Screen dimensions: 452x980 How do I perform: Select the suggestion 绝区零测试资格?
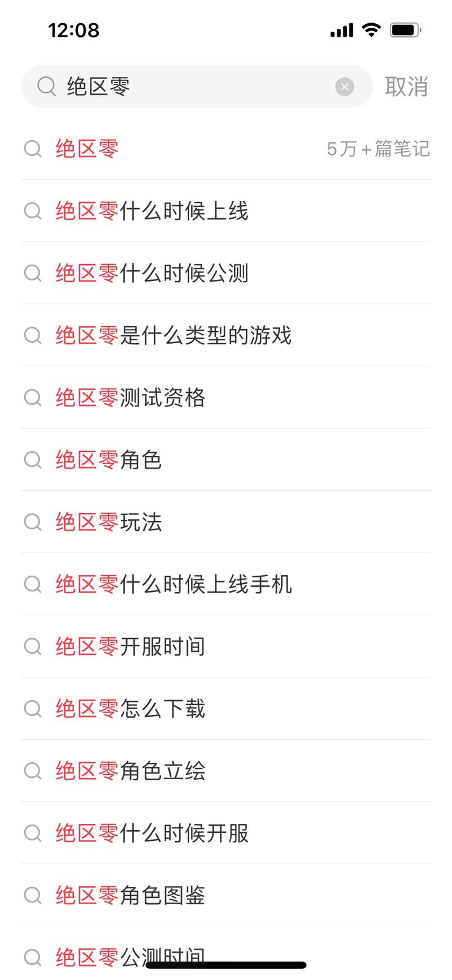click(x=226, y=398)
